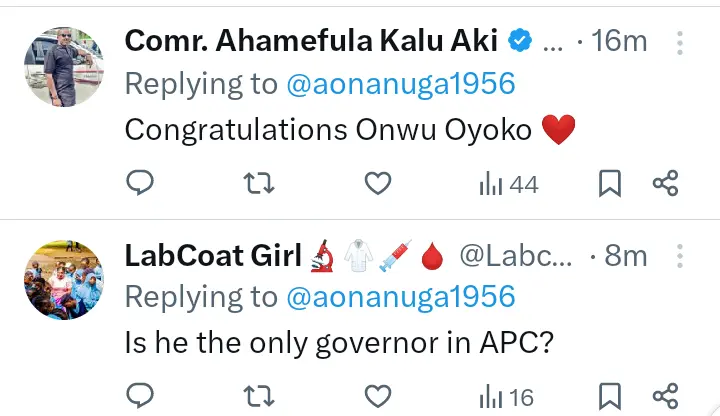Reply to Comr. Ahamefula Kalu Aki's tweet
Image resolution: width=720 pixels, height=416 pixels.
[x=142, y=183]
